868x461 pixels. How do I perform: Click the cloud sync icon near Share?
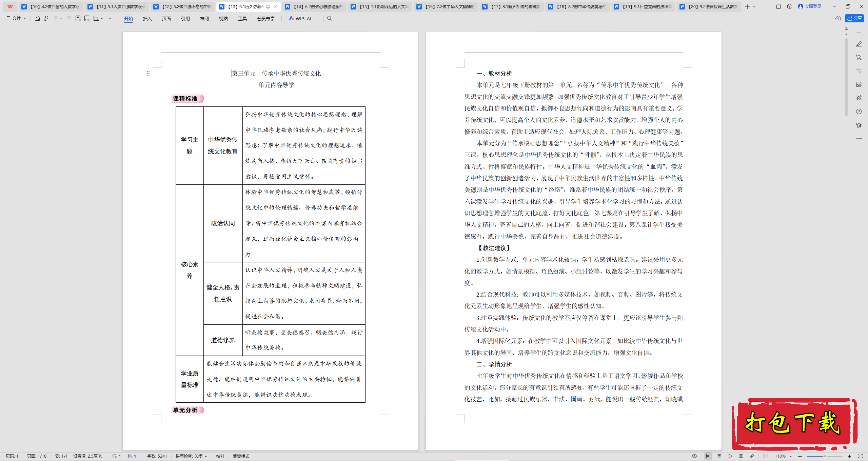tap(838, 18)
